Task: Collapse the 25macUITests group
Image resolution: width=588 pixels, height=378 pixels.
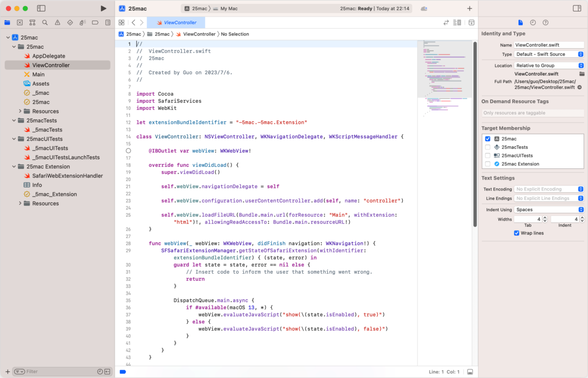Action: 14,139
